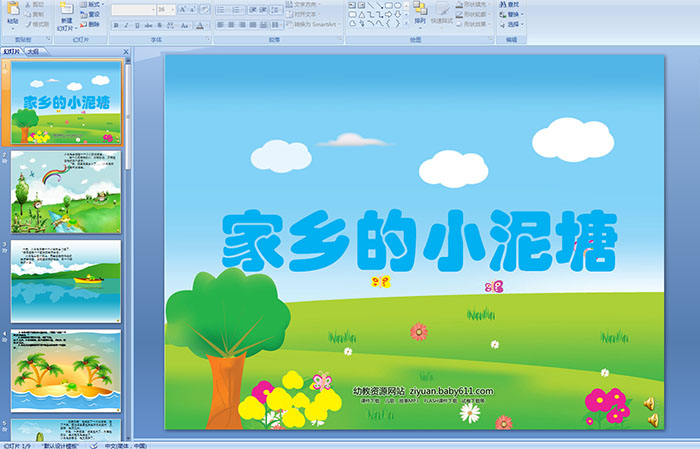
Task: Click the upper speaker sound icon on slide
Action: tap(650, 404)
